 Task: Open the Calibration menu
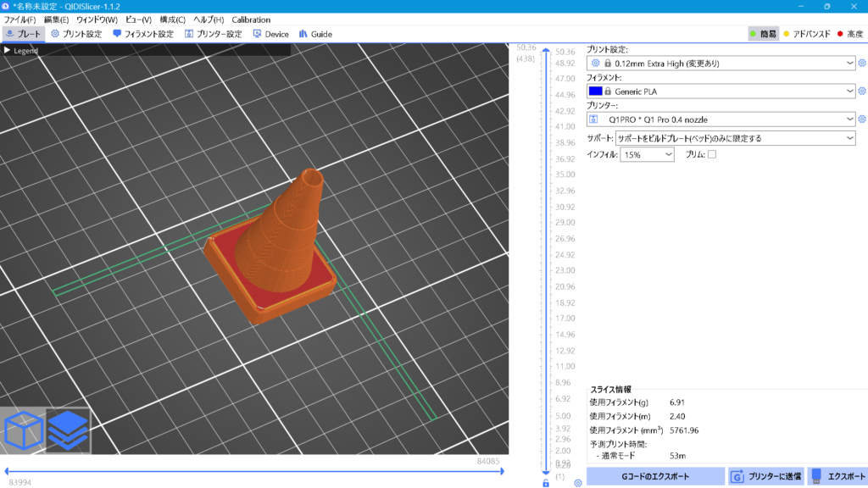(251, 19)
